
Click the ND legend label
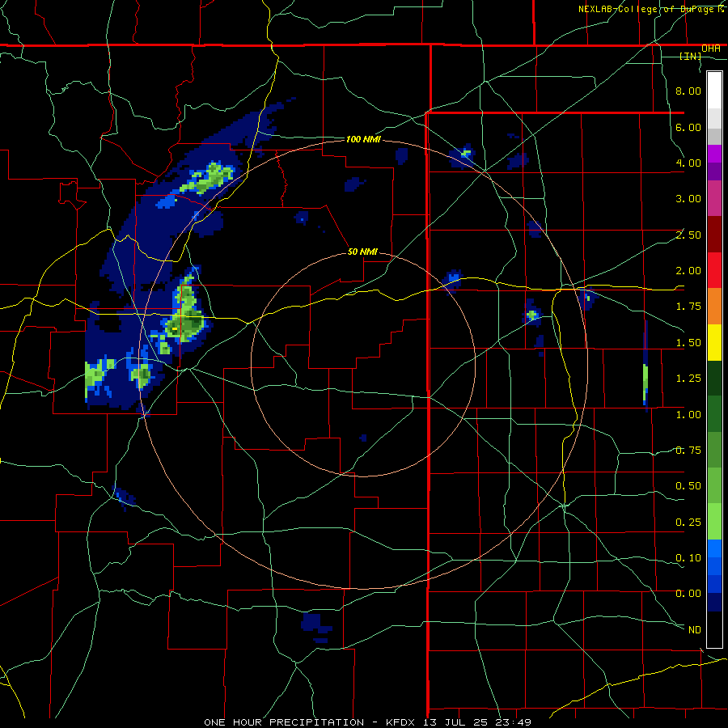pyautogui.click(x=695, y=630)
